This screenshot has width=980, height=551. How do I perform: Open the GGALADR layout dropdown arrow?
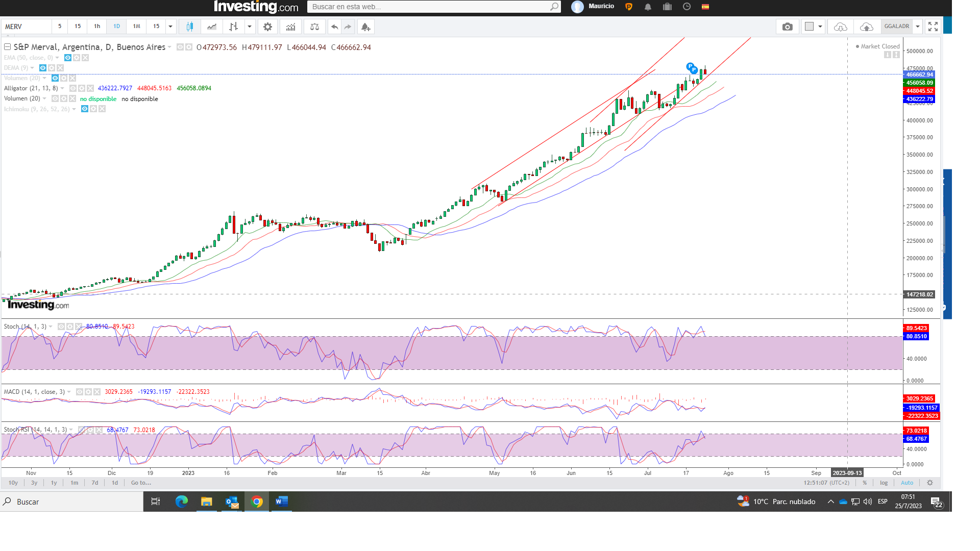(x=917, y=27)
